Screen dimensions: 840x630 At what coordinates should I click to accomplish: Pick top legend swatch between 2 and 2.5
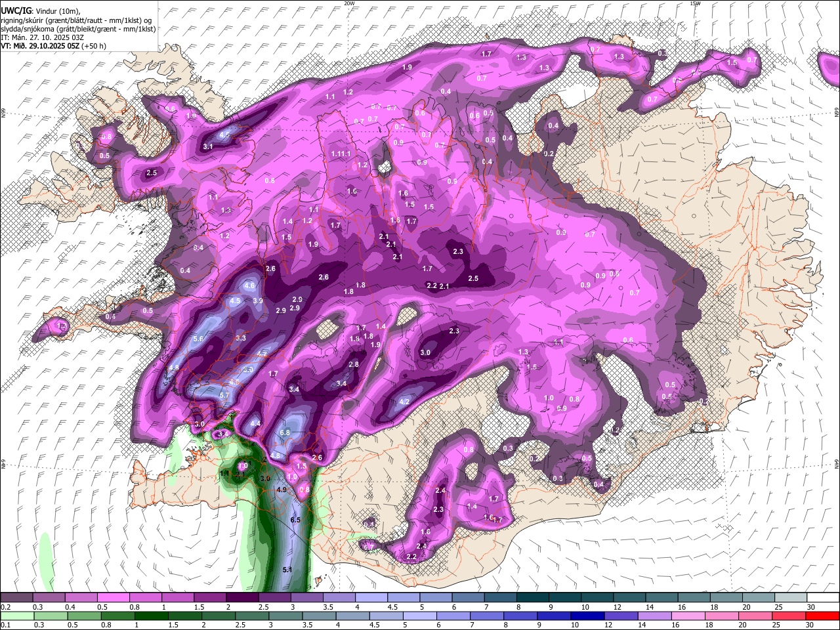click(242, 598)
